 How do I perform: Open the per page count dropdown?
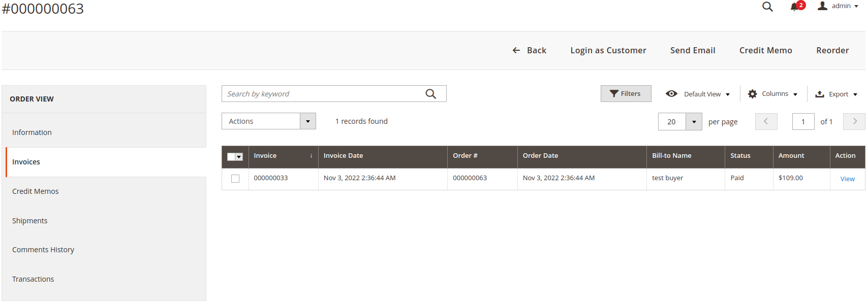point(694,122)
